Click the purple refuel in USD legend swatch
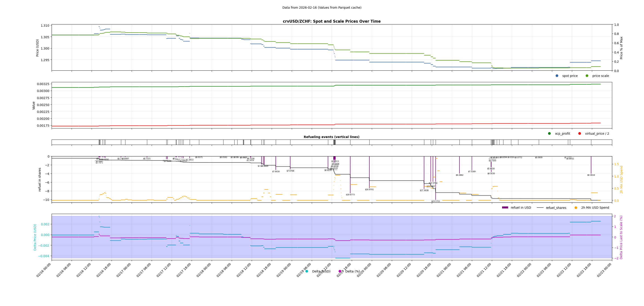This screenshot has width=644, height=306. click(505, 208)
